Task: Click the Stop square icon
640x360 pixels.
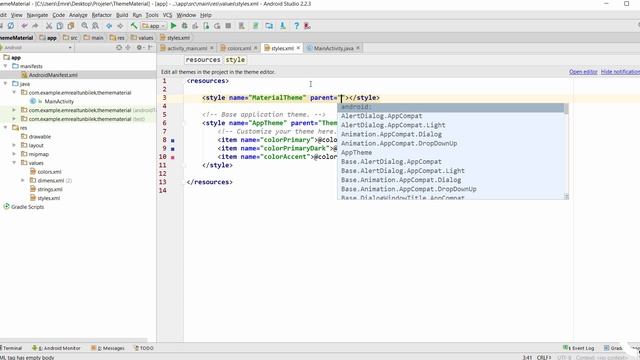Action: [228, 26]
